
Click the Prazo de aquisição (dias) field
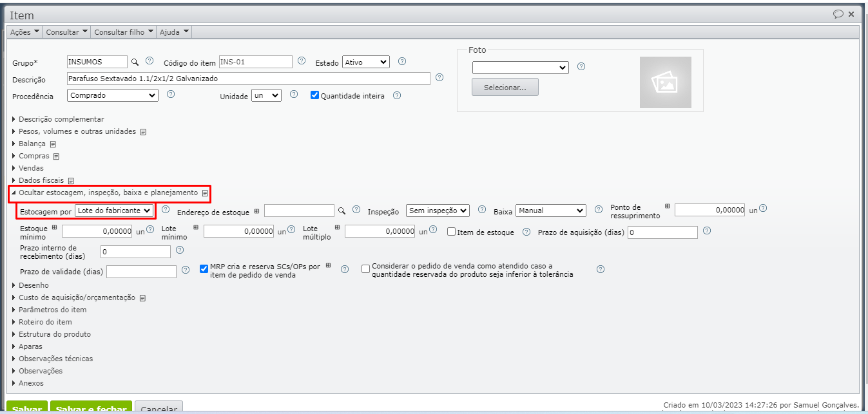[662, 232]
